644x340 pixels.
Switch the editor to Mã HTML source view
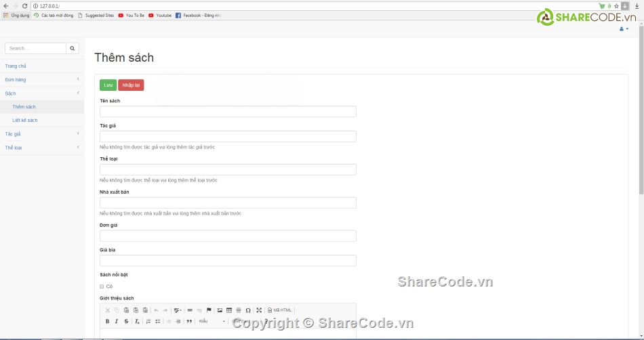tap(279, 310)
